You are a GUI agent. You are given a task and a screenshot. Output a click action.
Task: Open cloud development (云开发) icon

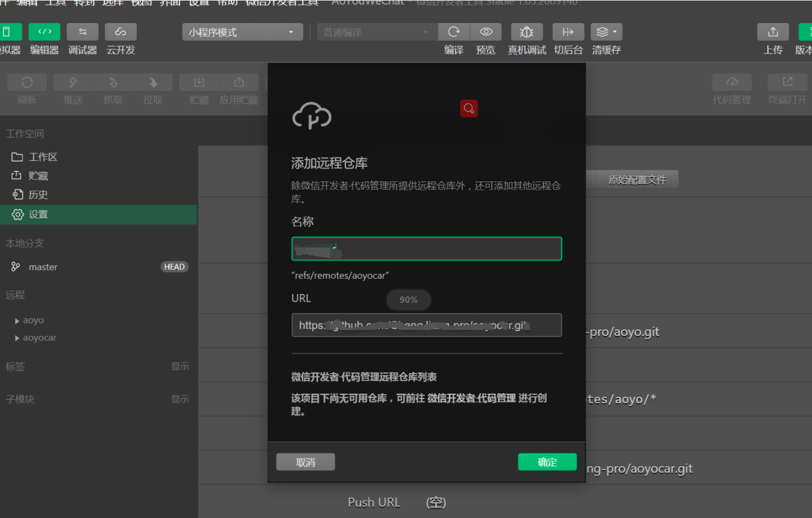pos(120,32)
